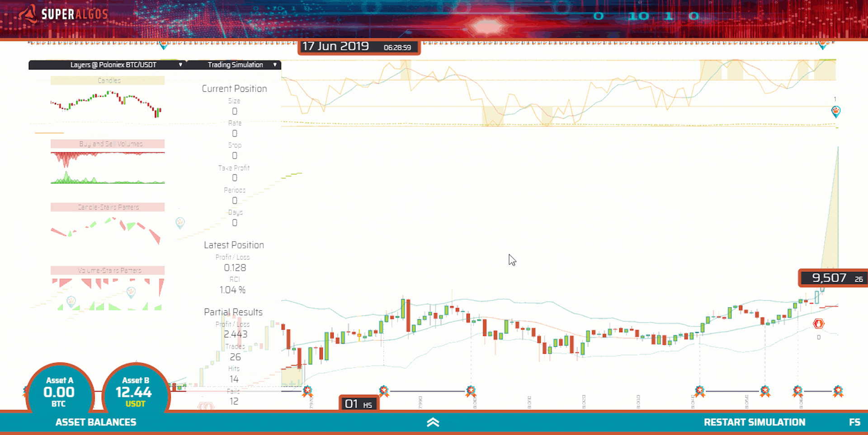The height and width of the screenshot is (435, 868).
Task: Open the Layers @ Poloniex BTC/USDT dropdown
Action: [112, 65]
